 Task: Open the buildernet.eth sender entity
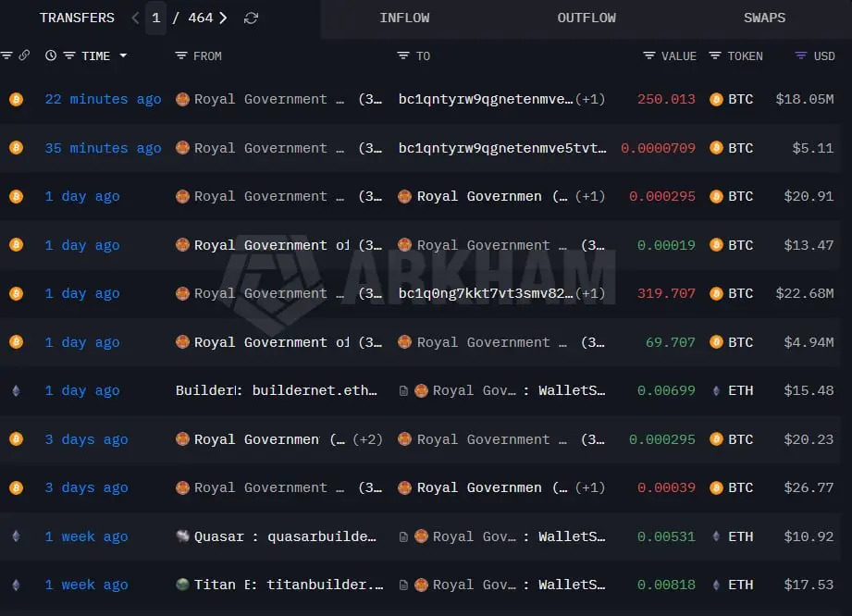coord(276,390)
